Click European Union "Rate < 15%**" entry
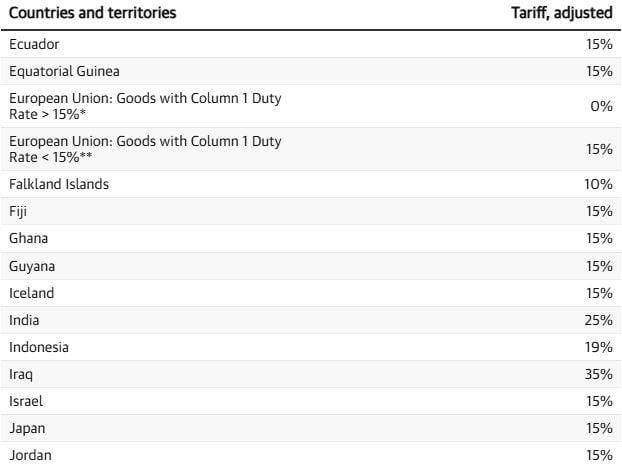The image size is (622, 474). [x=145, y=149]
